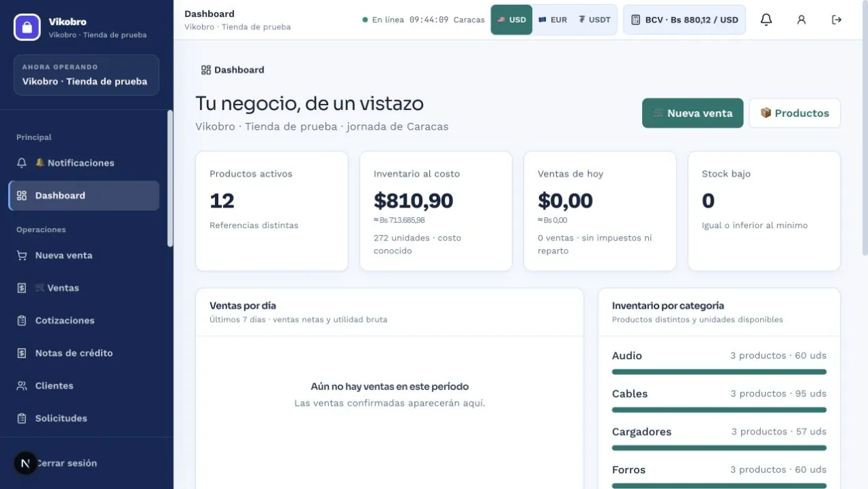
Task: Click the round N badge icon
Action: (x=25, y=463)
